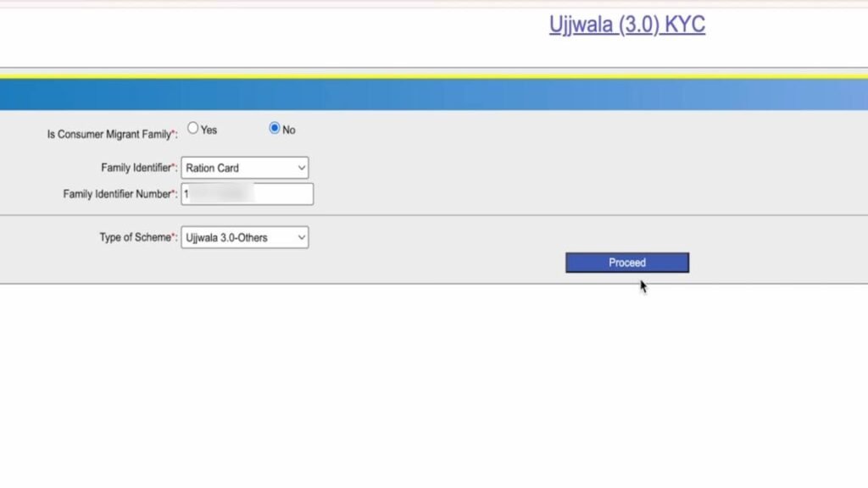The image size is (868, 488).
Task: Click the Family Identifier Number field
Action: (247, 194)
